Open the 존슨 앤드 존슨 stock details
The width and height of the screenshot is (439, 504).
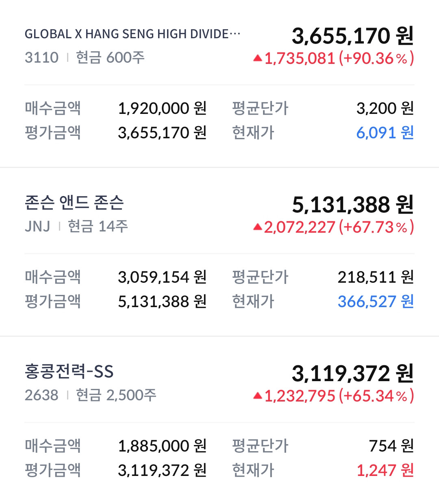point(74,203)
